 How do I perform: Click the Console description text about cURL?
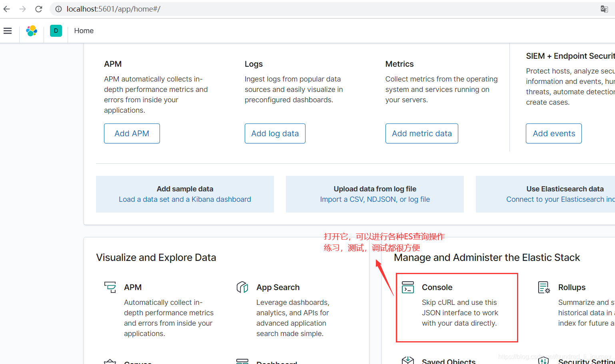(460, 313)
